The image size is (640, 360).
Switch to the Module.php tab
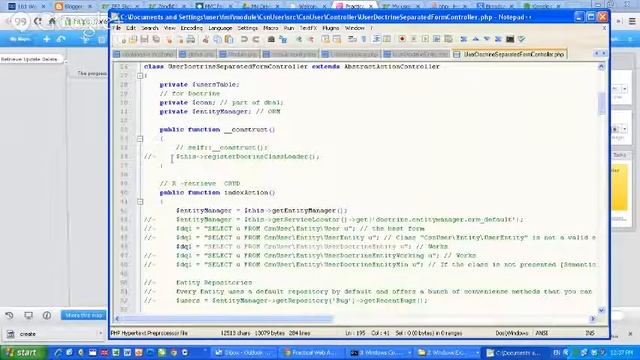(239, 54)
